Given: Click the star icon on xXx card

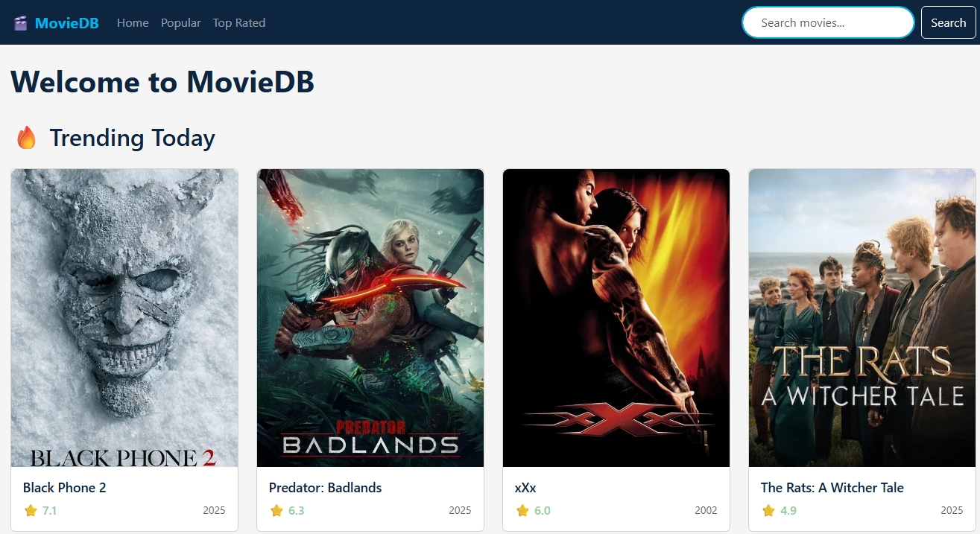Looking at the screenshot, I should [x=522, y=511].
